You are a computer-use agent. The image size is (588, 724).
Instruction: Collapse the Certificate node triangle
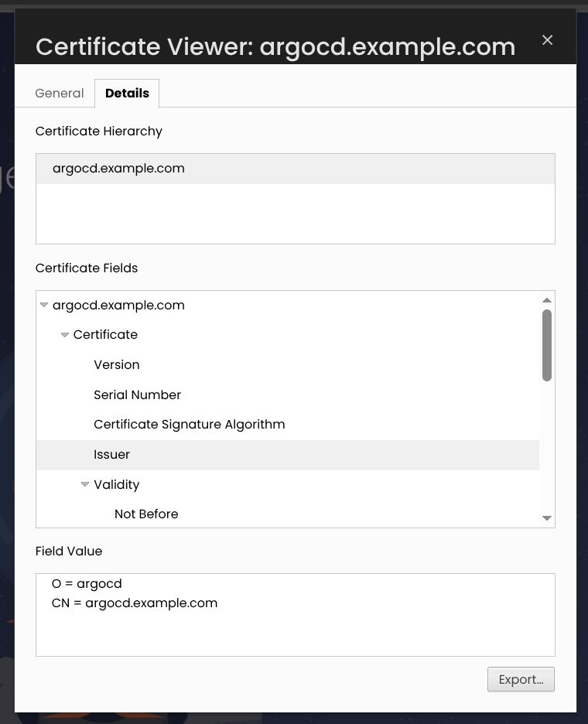click(x=65, y=335)
